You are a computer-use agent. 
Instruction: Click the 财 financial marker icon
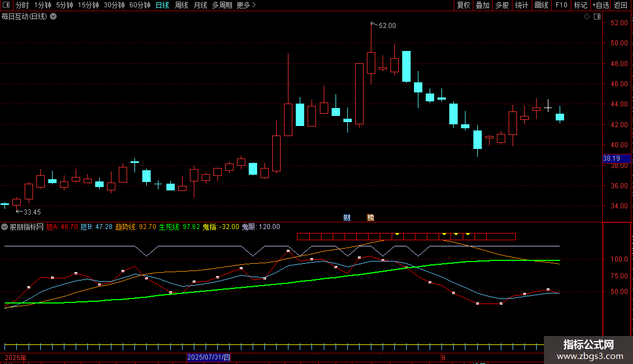[x=347, y=217]
